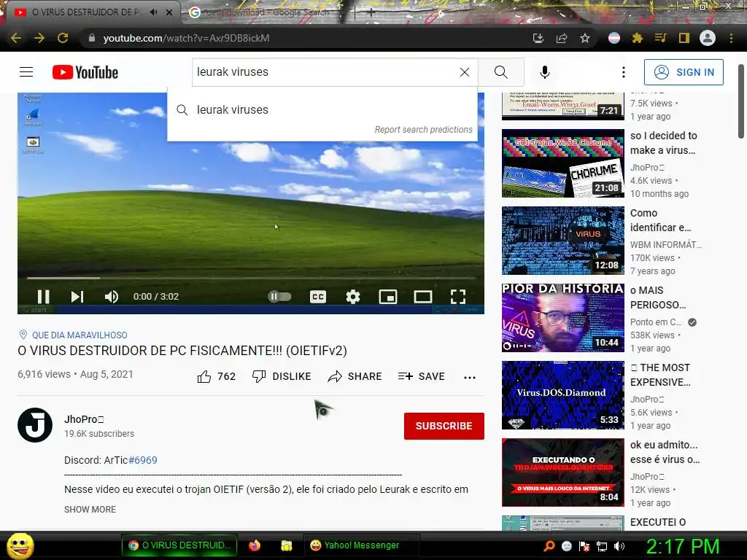
Task: Mute the video player volume
Action: 112,297
